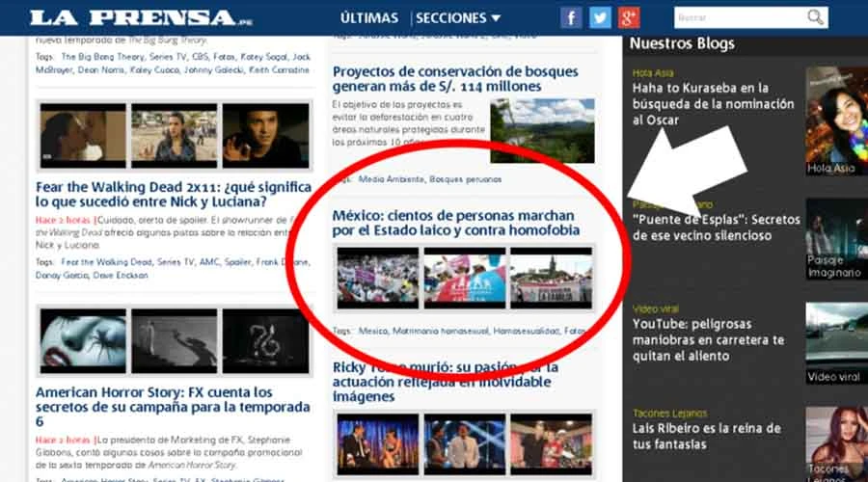Open the forest conservation projects headline

[x=455, y=79]
